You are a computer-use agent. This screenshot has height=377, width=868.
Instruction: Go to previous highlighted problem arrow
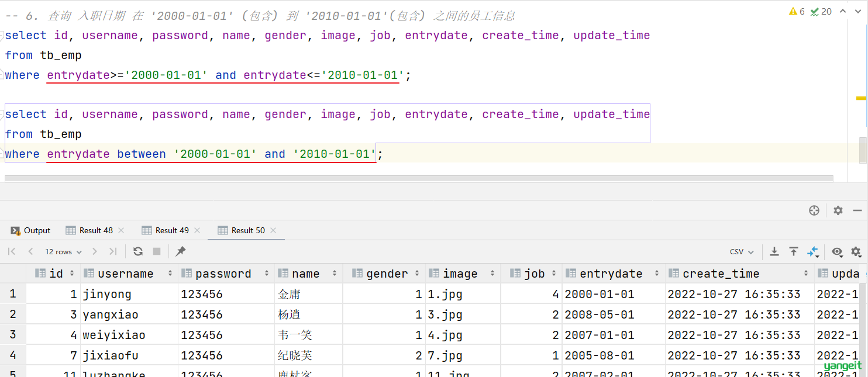click(x=843, y=11)
